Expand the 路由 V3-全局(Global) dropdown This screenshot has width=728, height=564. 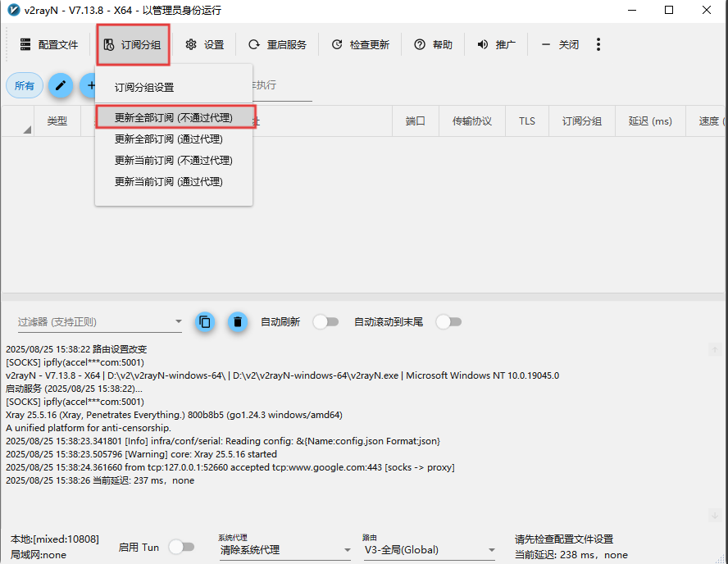point(430,550)
